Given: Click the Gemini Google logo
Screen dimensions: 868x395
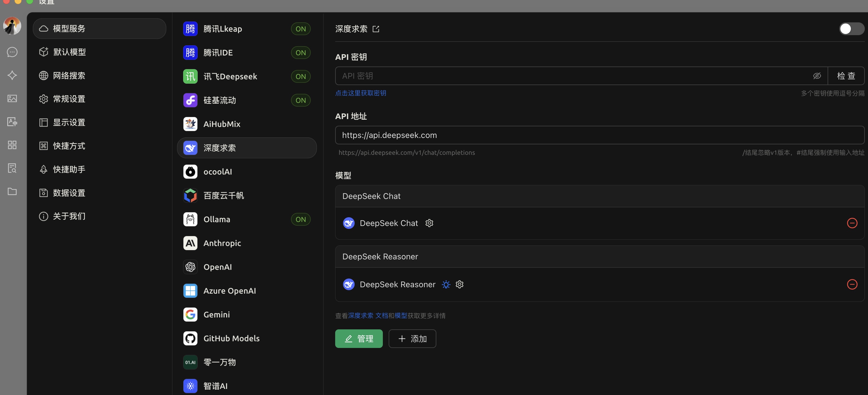Looking at the screenshot, I should pyautogui.click(x=190, y=315).
